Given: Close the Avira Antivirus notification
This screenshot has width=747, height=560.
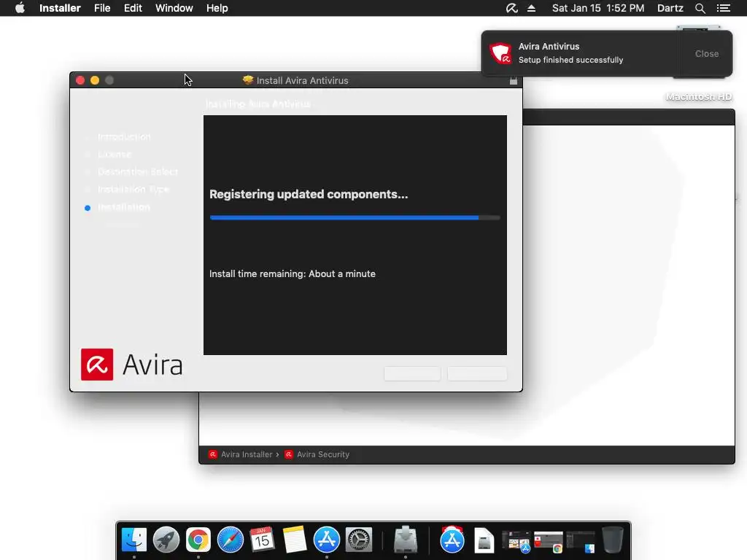Looking at the screenshot, I should [706, 54].
